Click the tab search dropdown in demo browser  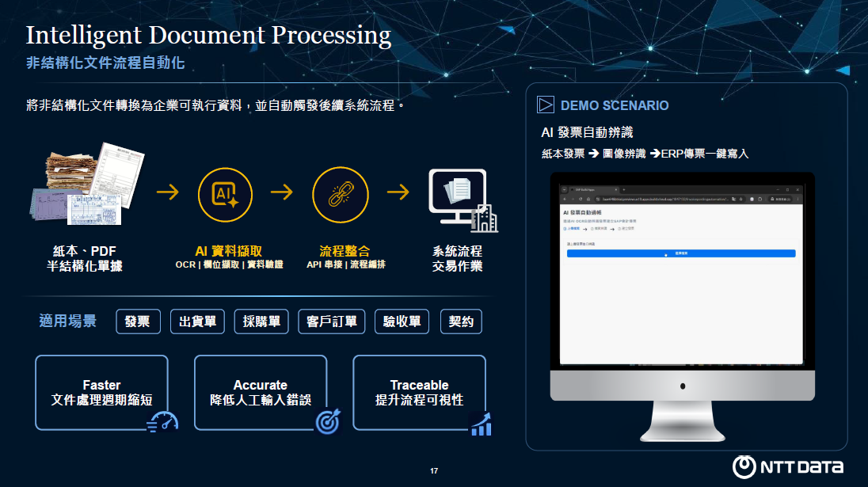tap(564, 190)
